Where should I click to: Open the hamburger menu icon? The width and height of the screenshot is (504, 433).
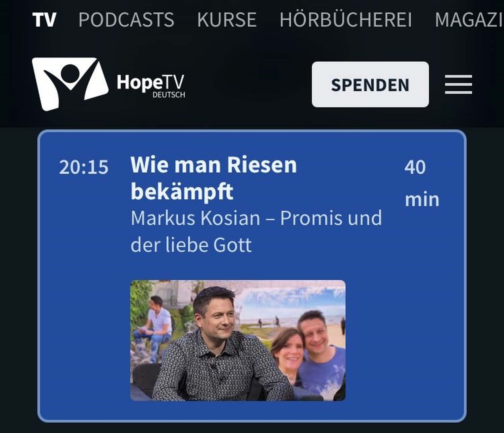pos(458,84)
